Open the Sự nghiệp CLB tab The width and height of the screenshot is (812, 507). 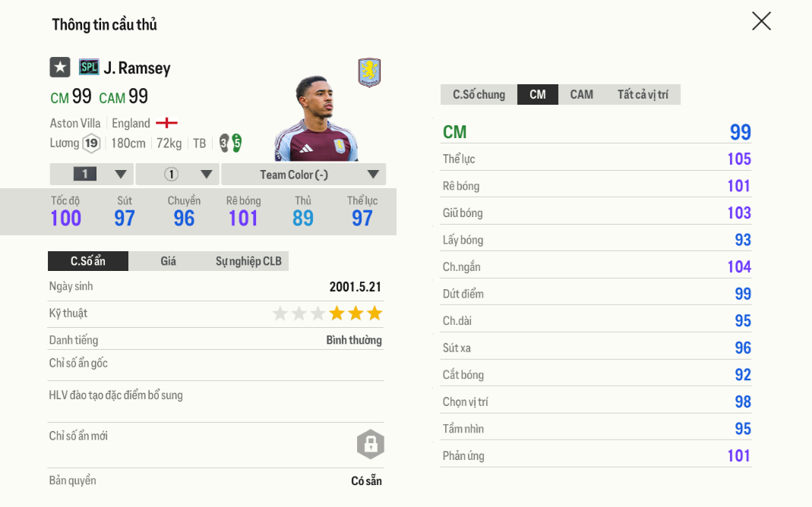(x=248, y=261)
